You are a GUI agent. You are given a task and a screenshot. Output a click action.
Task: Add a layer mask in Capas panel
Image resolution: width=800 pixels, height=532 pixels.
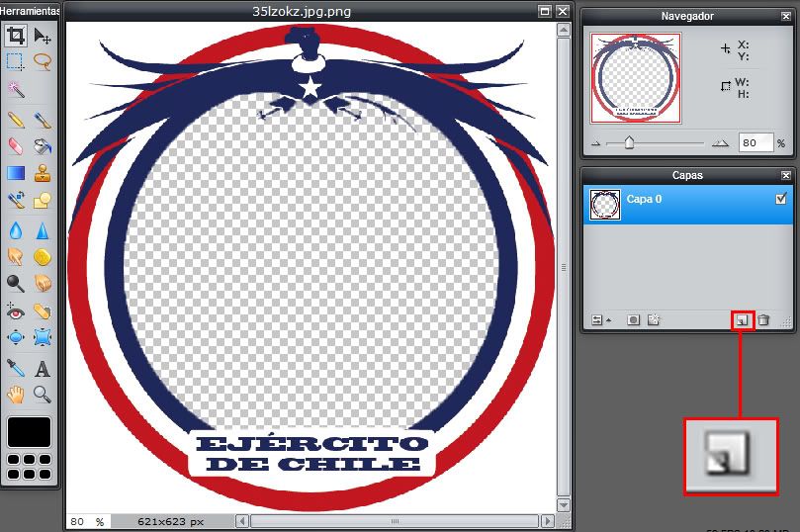633,320
